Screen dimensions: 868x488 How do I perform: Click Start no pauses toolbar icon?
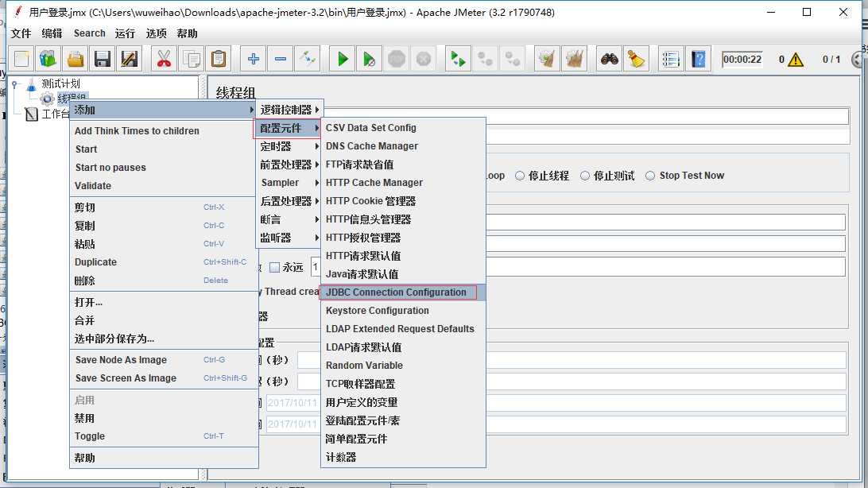[370, 59]
